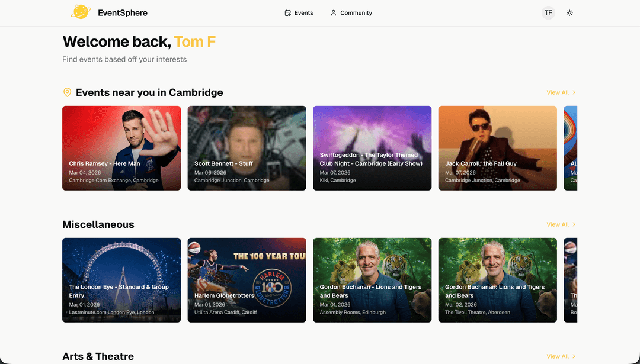Click the EventSphere planet logo

(81, 12)
